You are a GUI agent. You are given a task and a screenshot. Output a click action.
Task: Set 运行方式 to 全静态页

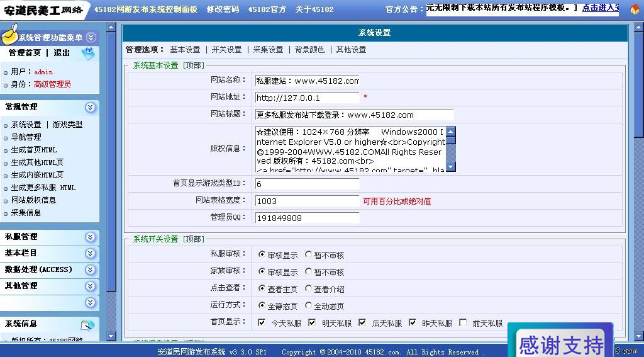262,305
